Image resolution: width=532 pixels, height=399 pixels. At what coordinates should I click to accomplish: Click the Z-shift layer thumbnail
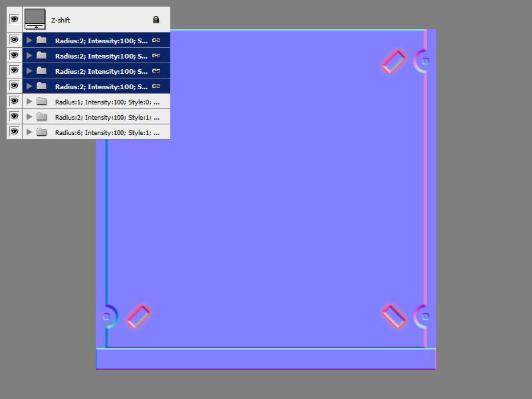click(35, 19)
